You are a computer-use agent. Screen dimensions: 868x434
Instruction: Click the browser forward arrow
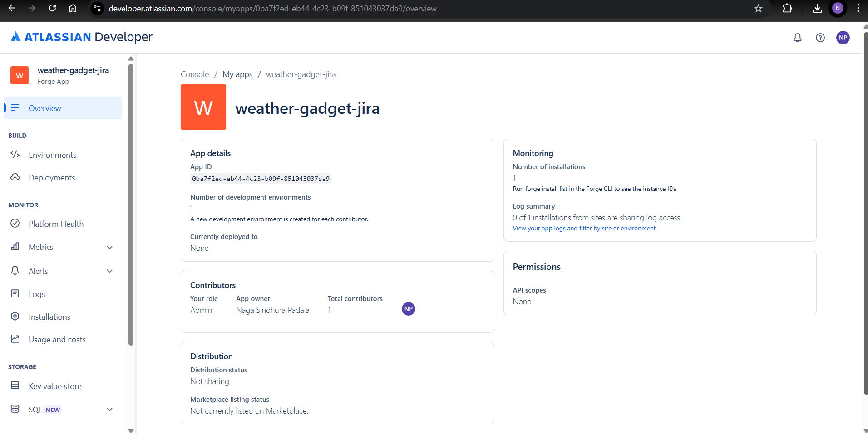tap(32, 8)
